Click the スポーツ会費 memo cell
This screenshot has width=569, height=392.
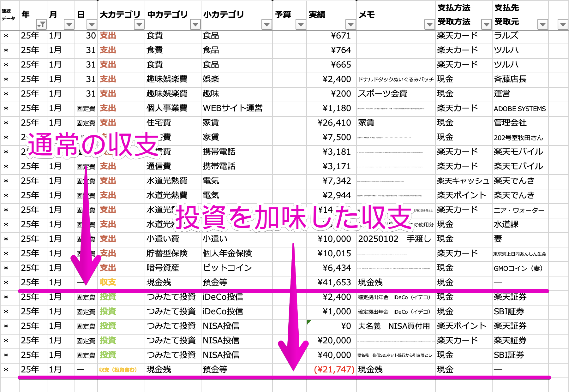pos(383,94)
